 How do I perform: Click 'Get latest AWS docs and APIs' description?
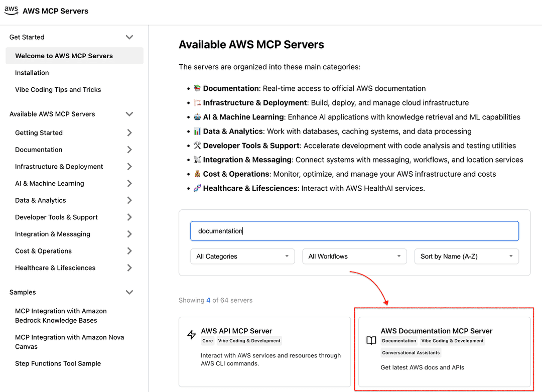[x=423, y=367]
